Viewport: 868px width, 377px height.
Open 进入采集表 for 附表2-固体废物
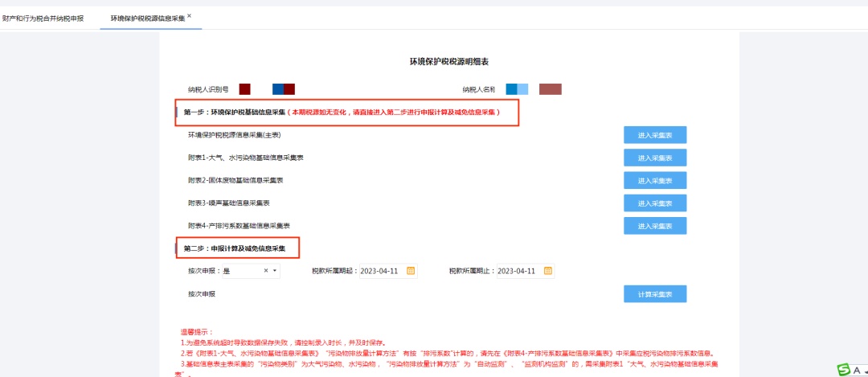click(655, 181)
